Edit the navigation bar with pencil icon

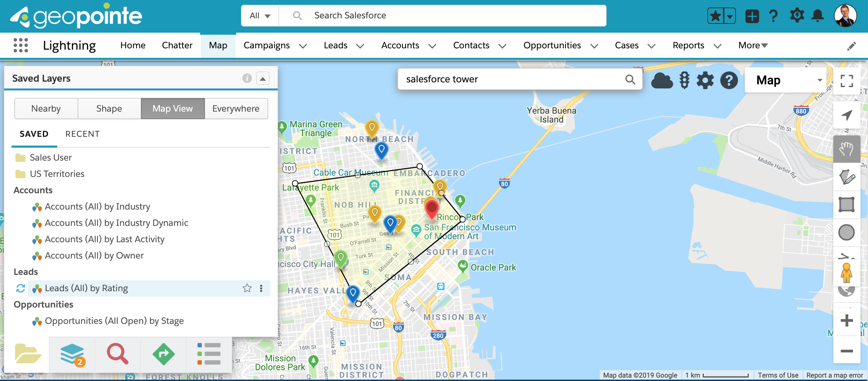[852, 46]
